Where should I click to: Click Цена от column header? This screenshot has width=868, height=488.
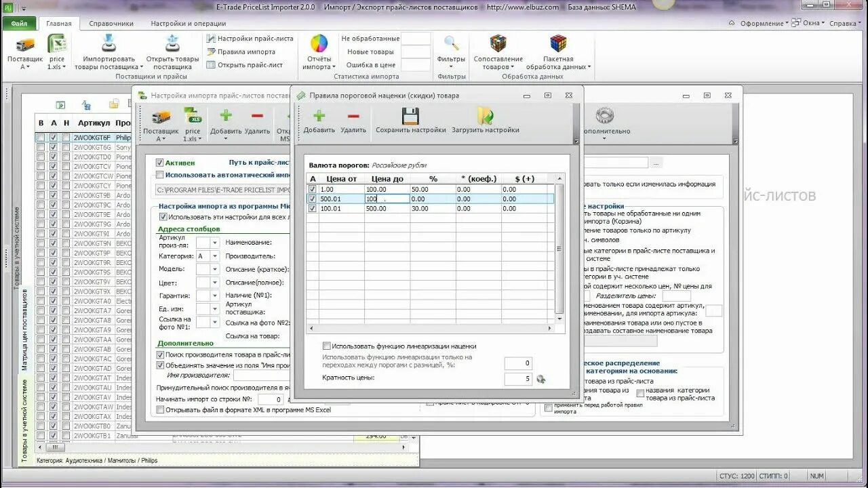point(341,179)
